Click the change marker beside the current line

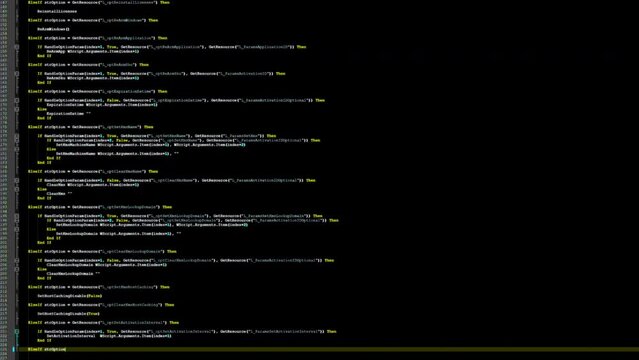point(13,349)
